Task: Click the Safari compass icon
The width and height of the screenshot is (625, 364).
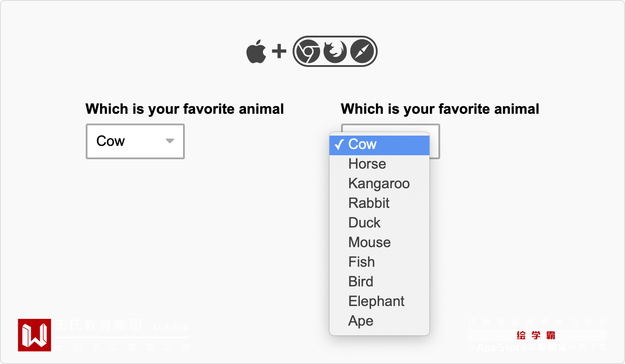Action: click(x=362, y=52)
